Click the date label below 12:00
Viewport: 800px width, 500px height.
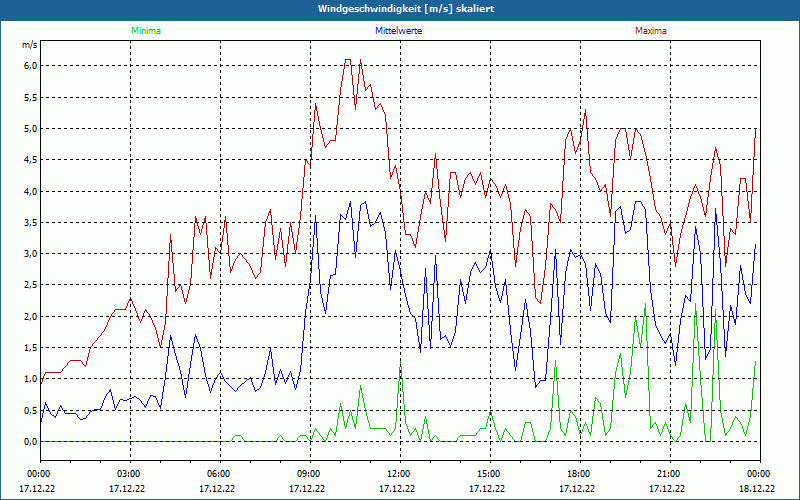(x=397, y=488)
